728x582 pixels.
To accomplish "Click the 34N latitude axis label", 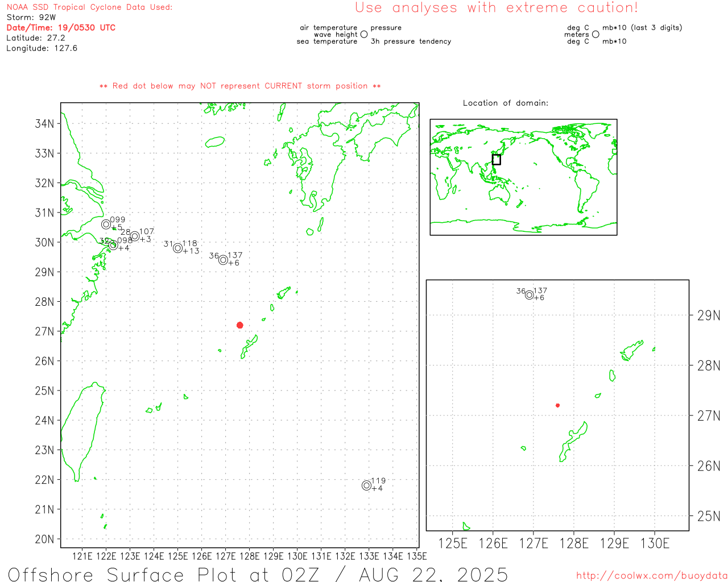I will [x=45, y=124].
